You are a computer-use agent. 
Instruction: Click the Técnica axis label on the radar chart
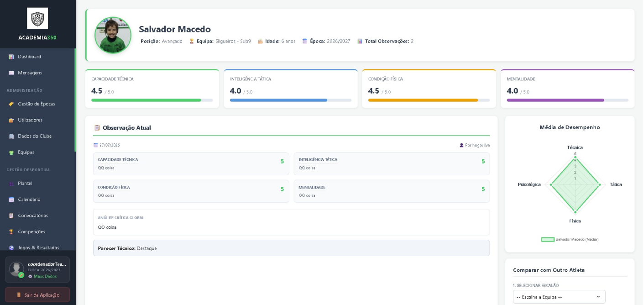tap(575, 147)
